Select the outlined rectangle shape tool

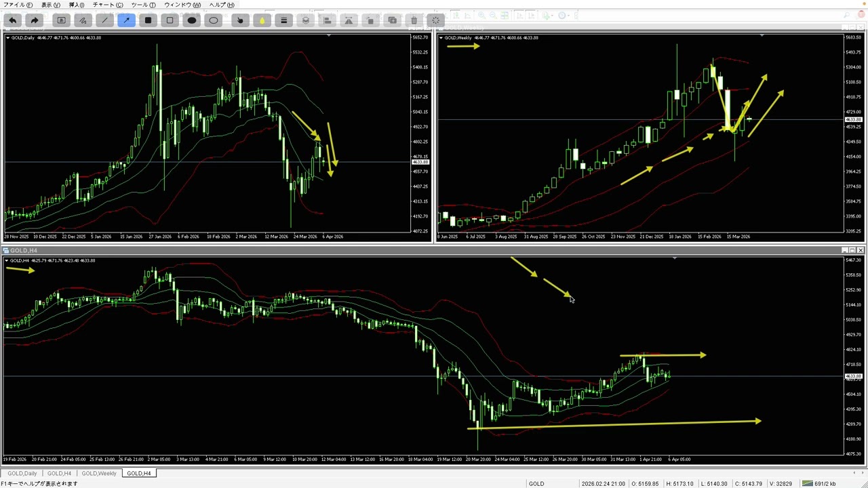pos(170,20)
